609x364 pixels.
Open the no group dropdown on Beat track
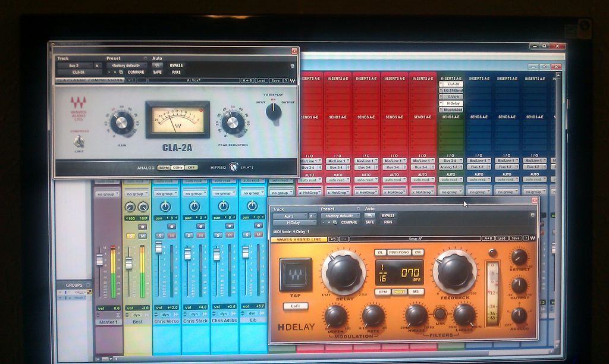(137, 194)
